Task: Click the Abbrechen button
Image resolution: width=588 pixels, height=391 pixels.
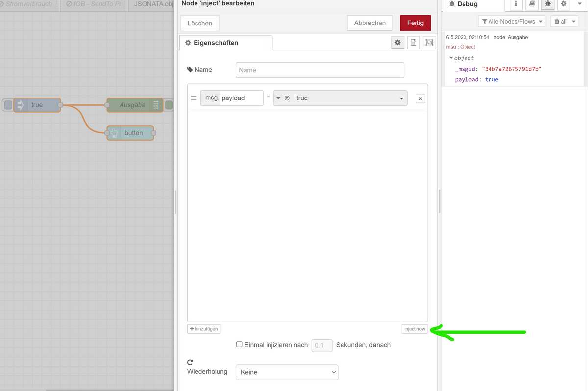Action: pos(370,23)
